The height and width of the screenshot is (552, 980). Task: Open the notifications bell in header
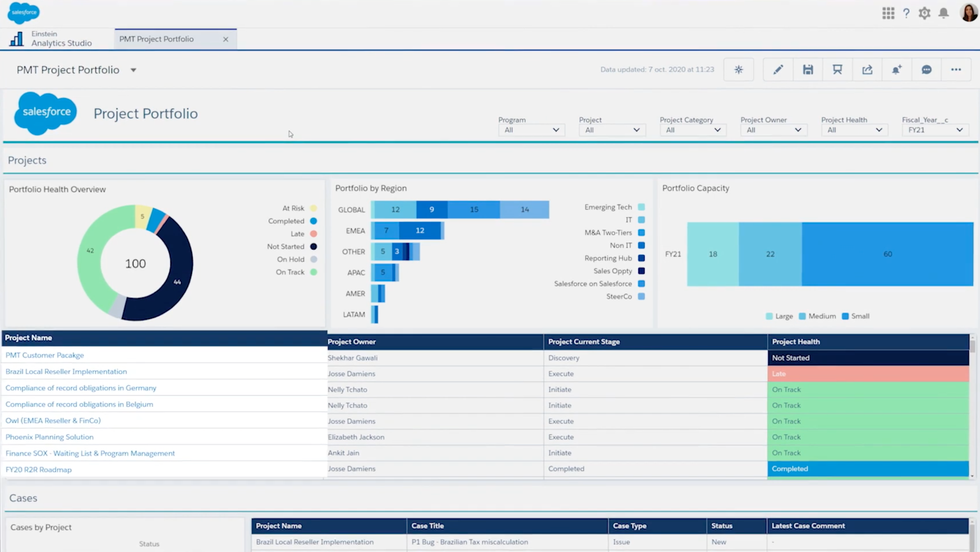[x=944, y=13]
